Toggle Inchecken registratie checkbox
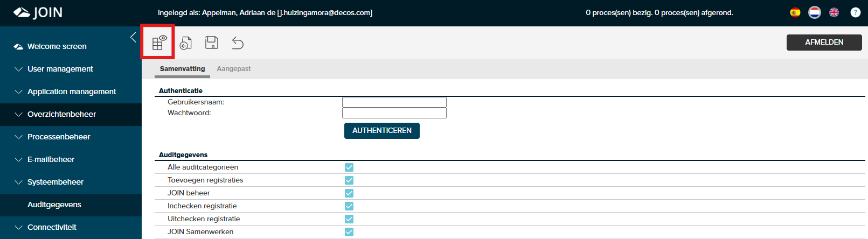868x239 pixels. click(349, 206)
